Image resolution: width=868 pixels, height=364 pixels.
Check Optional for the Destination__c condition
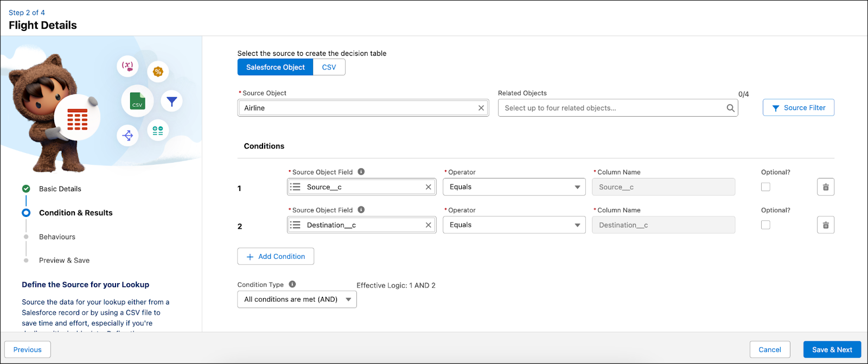coord(765,225)
